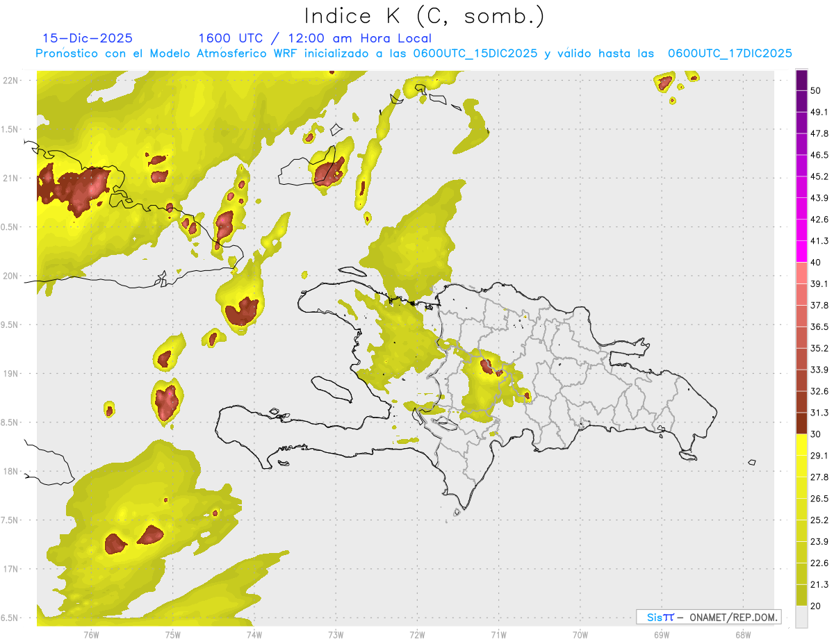Pick the dark purple colorbar swatch above 50
834x644 pixels.
tap(801, 80)
